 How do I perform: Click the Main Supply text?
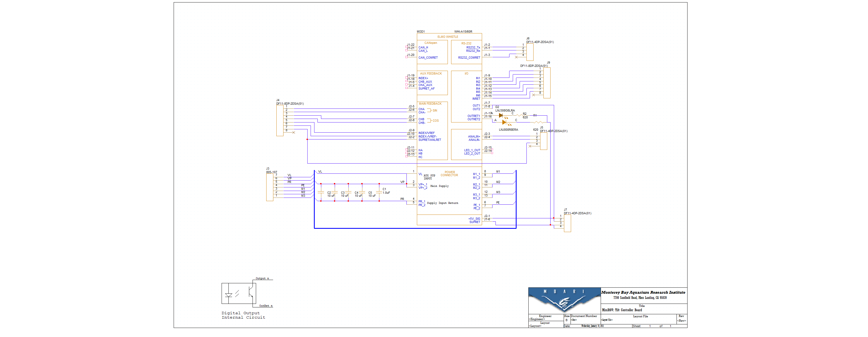pos(439,186)
